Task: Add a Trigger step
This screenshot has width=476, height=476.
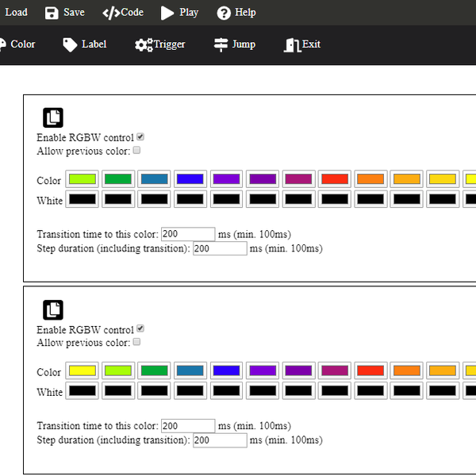Action: point(159,44)
